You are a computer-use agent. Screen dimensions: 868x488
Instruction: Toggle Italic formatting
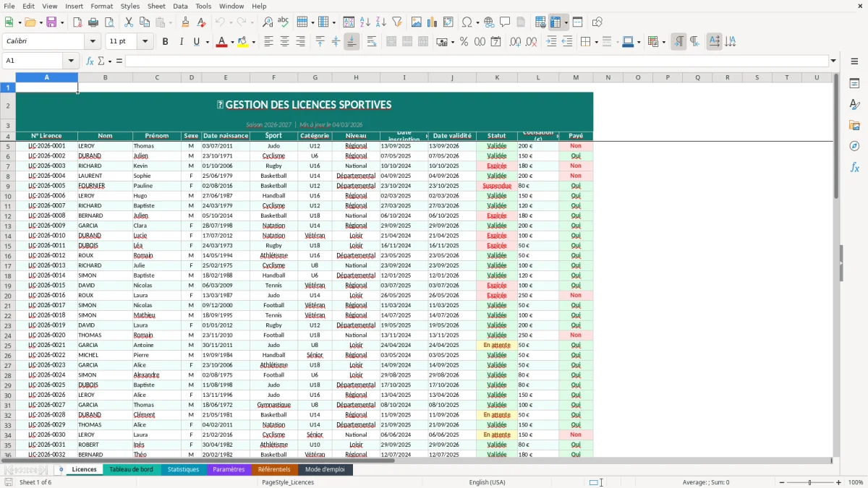[x=181, y=42]
